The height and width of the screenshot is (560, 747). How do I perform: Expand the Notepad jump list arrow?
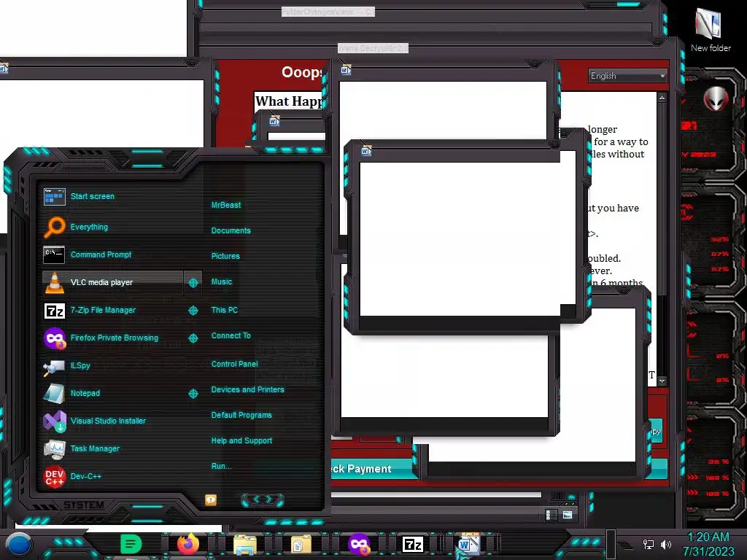193,394
